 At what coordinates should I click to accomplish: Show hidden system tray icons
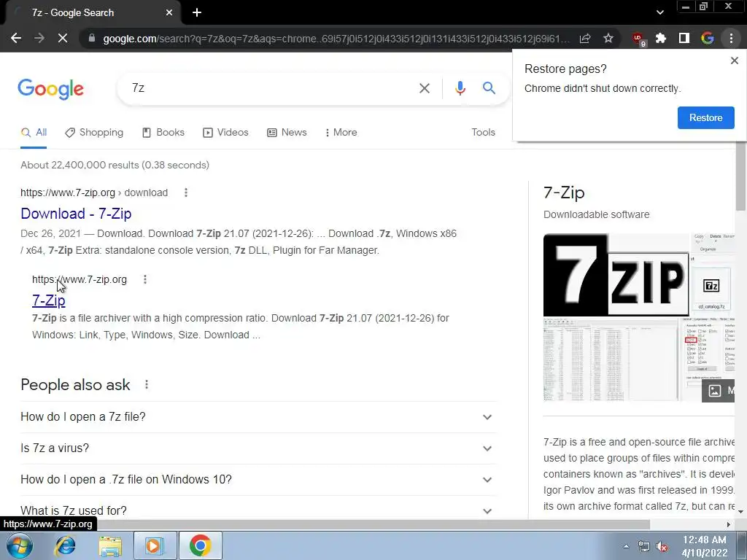(626, 546)
